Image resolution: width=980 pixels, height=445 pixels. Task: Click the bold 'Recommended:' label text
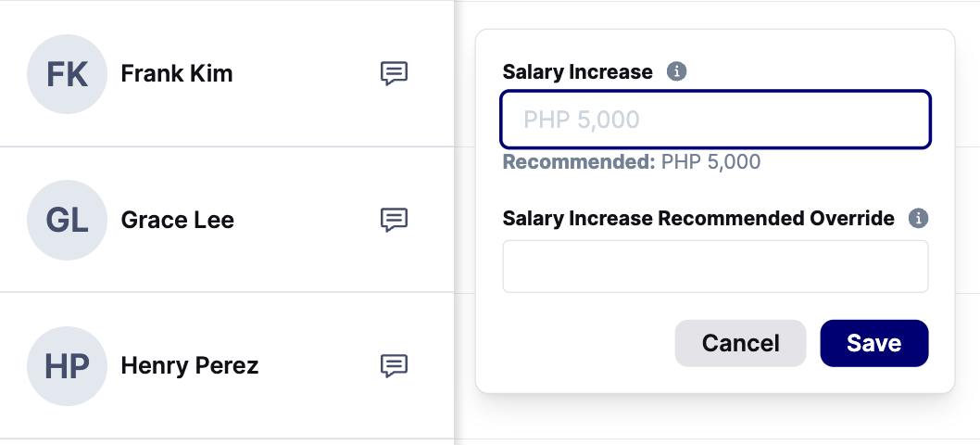click(x=579, y=162)
